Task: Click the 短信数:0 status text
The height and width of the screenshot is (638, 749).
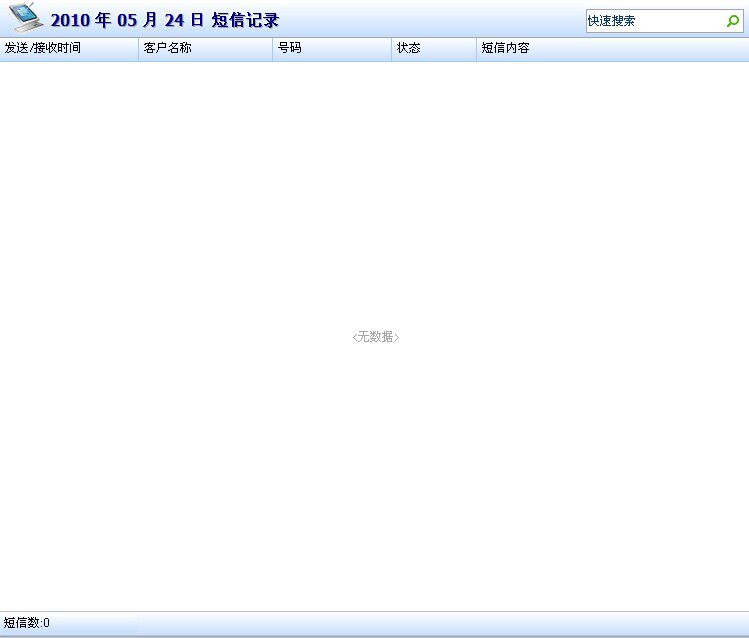Action: click(26, 623)
